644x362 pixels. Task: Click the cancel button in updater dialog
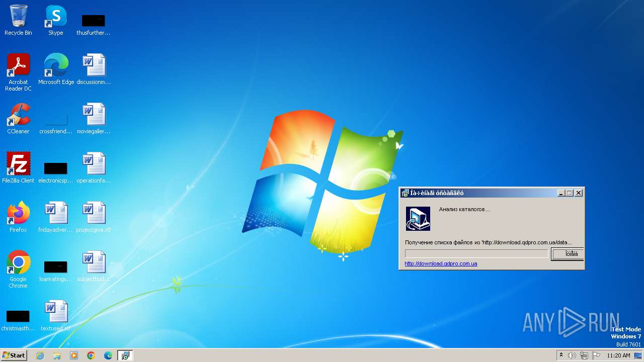pyautogui.click(x=568, y=254)
